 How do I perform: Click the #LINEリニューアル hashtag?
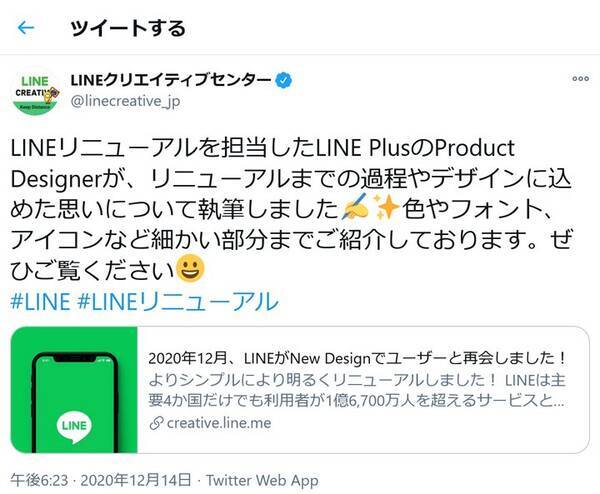click(x=178, y=301)
